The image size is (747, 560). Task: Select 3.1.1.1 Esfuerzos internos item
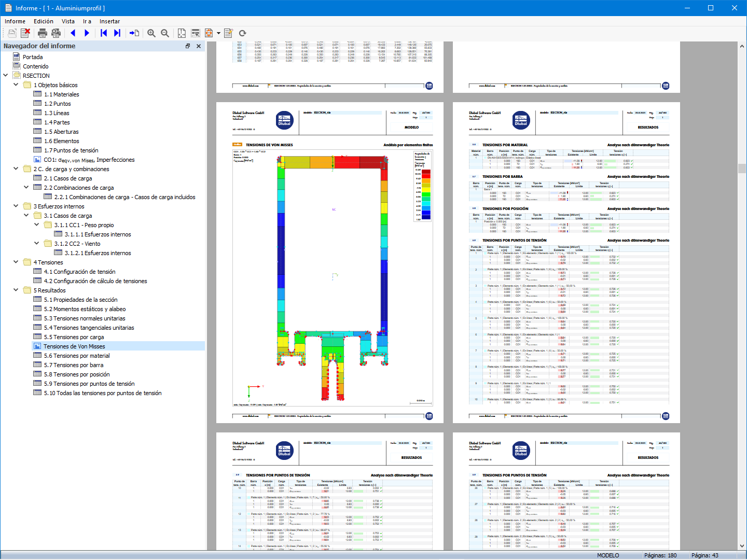[98, 234]
